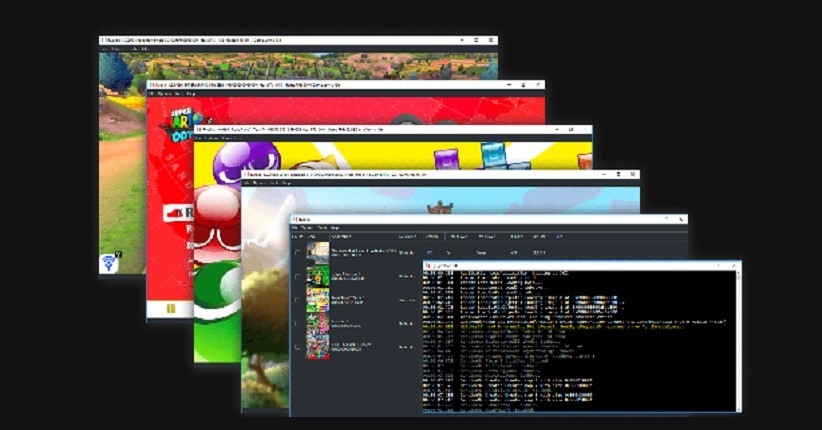822x430 pixels.
Task: Tick favorite checkbox for second game row
Action: [x=297, y=276]
